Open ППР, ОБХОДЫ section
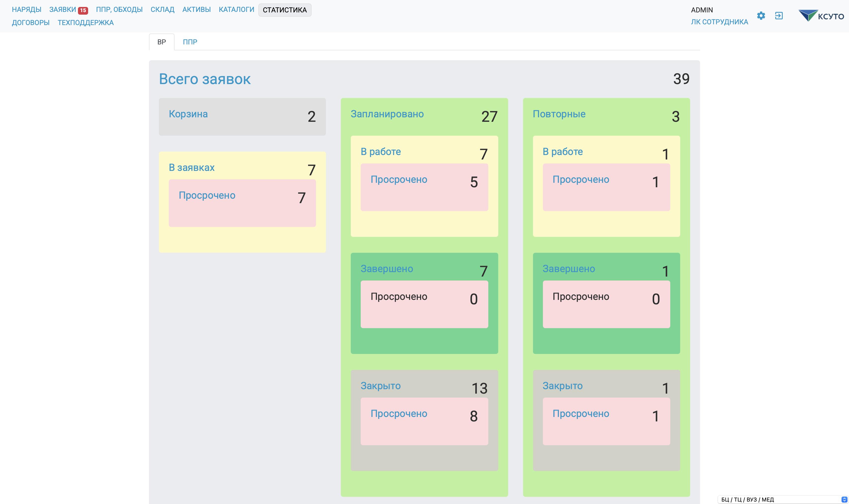 point(119,9)
